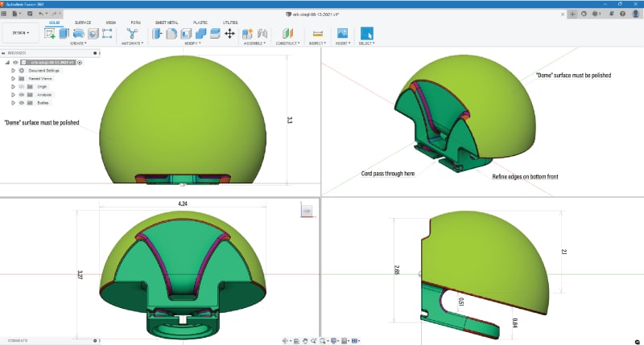Click the Look At icon
Image resolution: width=644 pixels, height=345 pixels.
point(296,341)
